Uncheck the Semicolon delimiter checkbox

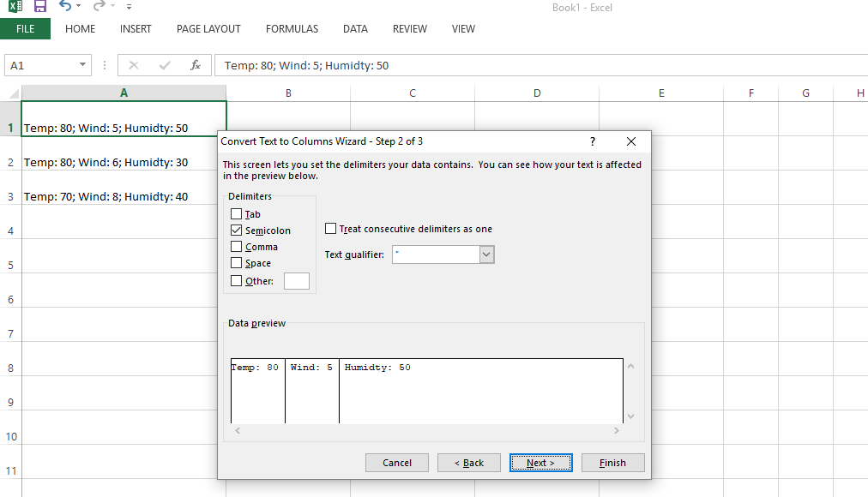[237, 231]
